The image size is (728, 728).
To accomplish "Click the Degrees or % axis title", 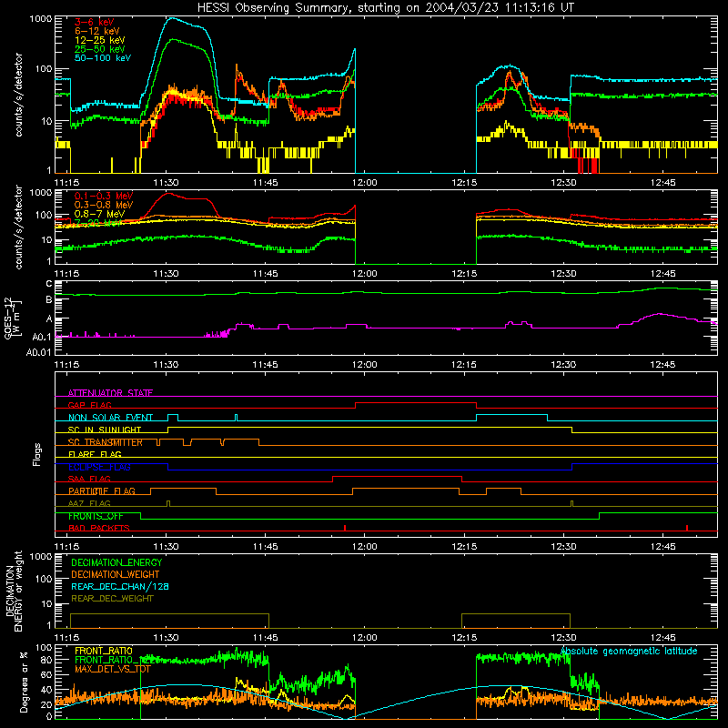I will (x=24, y=682).
